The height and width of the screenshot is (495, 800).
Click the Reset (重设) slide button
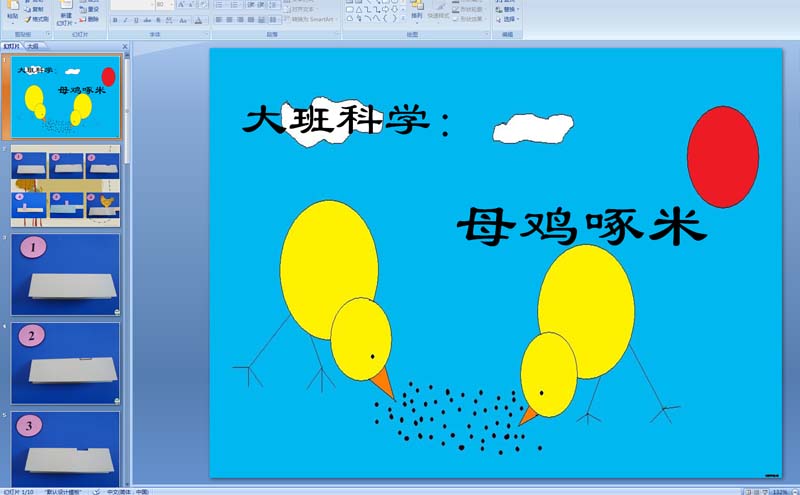[89, 9]
